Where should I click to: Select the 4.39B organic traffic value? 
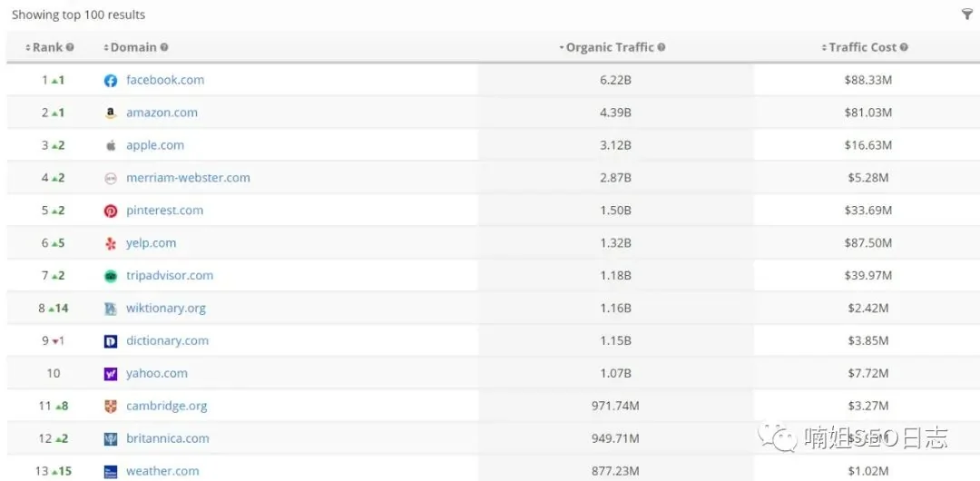[615, 113]
